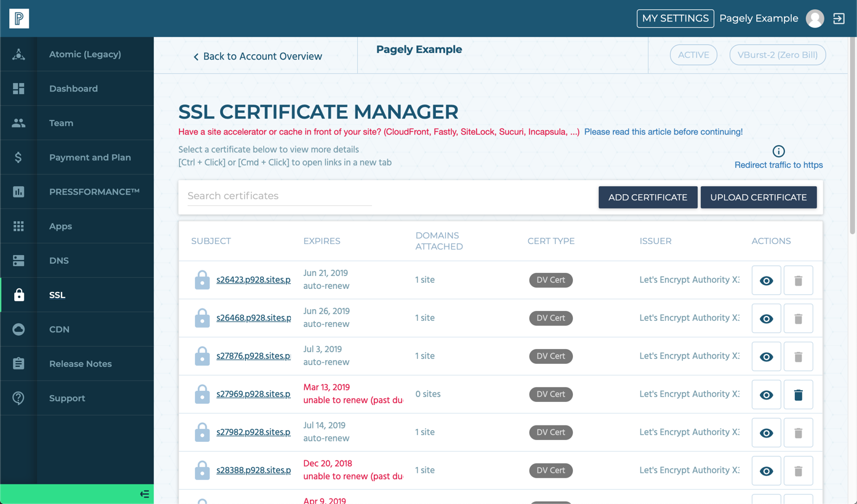Open PRESSFORMANCE using its chart icon
The height and width of the screenshot is (504, 857).
point(18,191)
